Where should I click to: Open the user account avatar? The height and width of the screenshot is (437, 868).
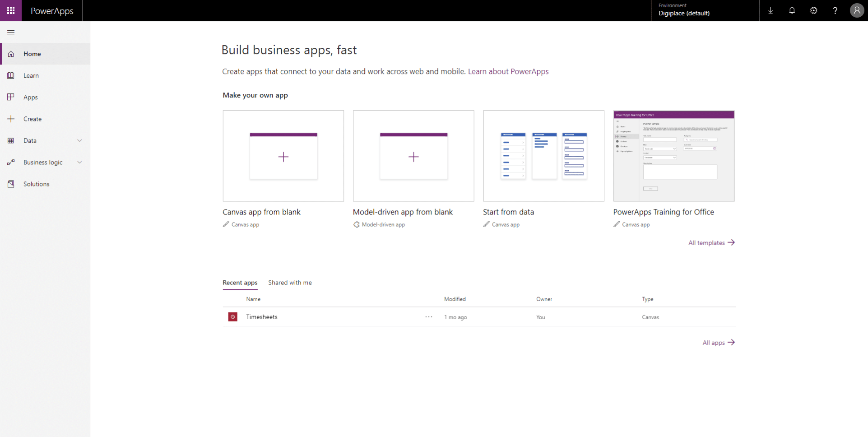(x=857, y=10)
